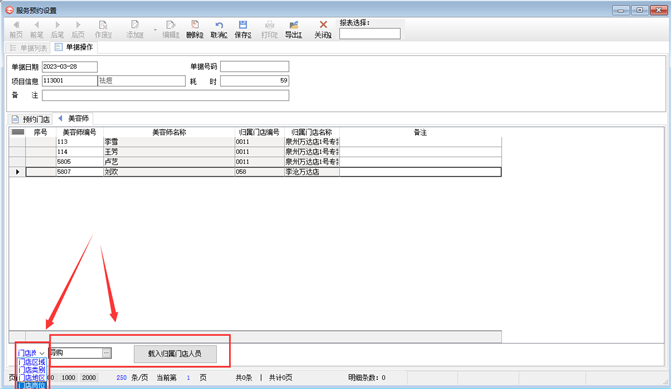Set page size to 1000
Screen dimensions: 671x389
click(x=68, y=377)
